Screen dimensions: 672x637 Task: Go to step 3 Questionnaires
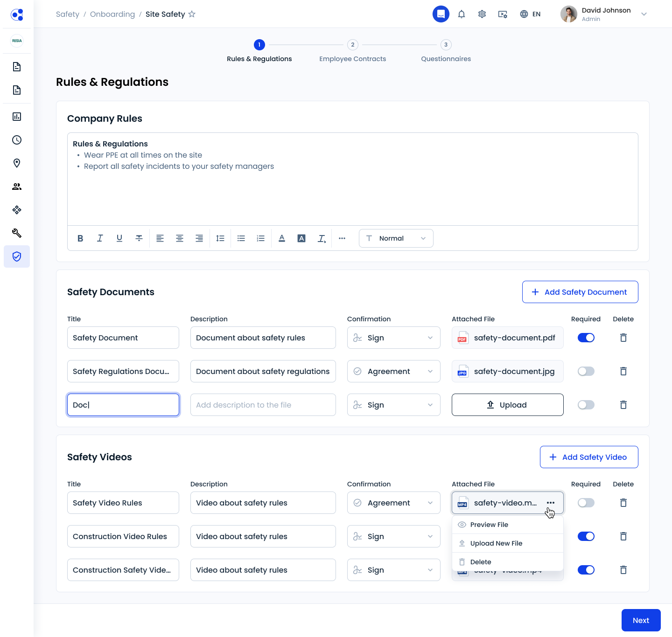coord(446,51)
